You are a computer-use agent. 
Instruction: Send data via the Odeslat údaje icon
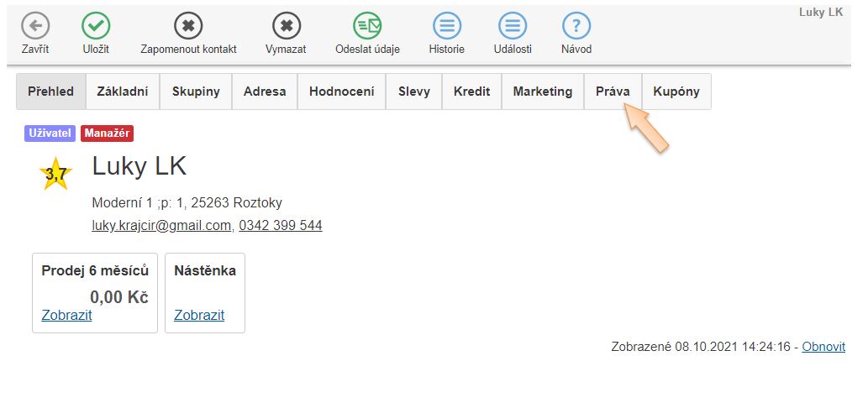367,26
